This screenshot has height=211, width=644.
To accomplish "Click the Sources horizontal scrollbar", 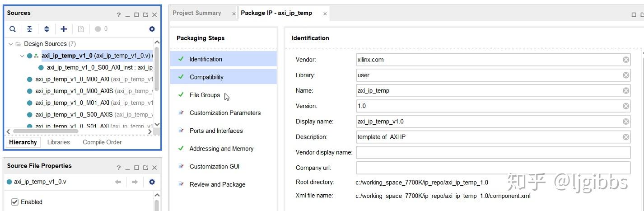I will coord(45,131).
